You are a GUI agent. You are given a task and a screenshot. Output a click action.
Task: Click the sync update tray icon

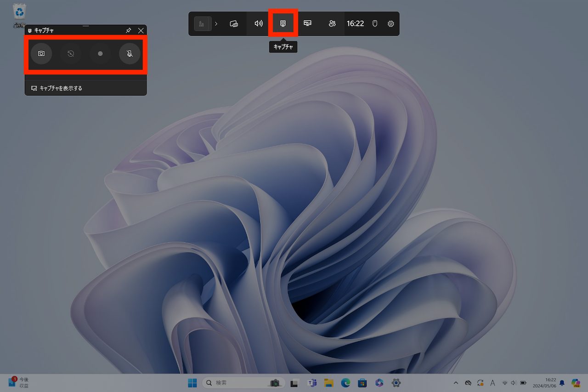[481, 382]
